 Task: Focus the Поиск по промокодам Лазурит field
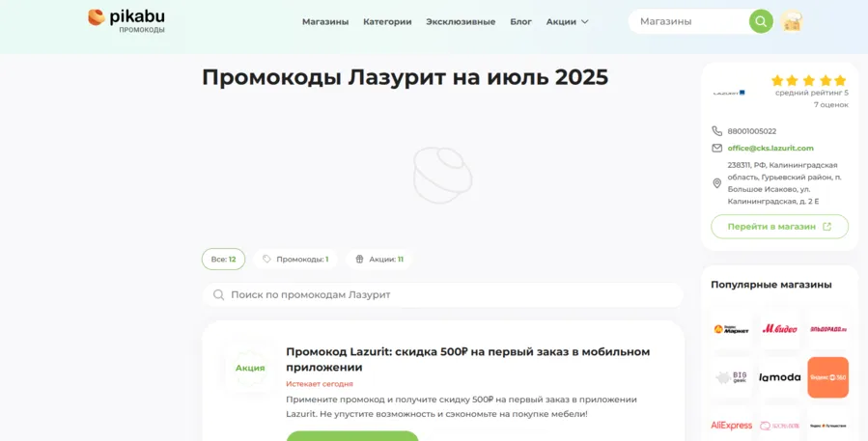point(442,295)
